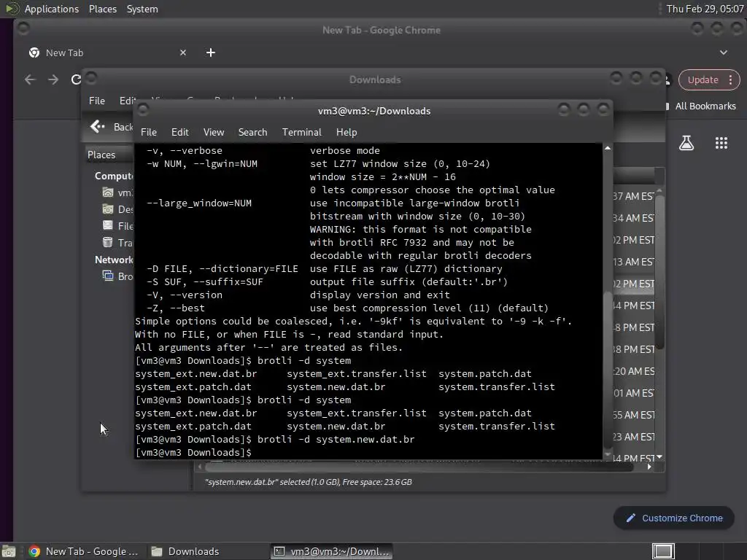
Task: Click the terminal scrollbar up arrow
Action: click(x=608, y=148)
